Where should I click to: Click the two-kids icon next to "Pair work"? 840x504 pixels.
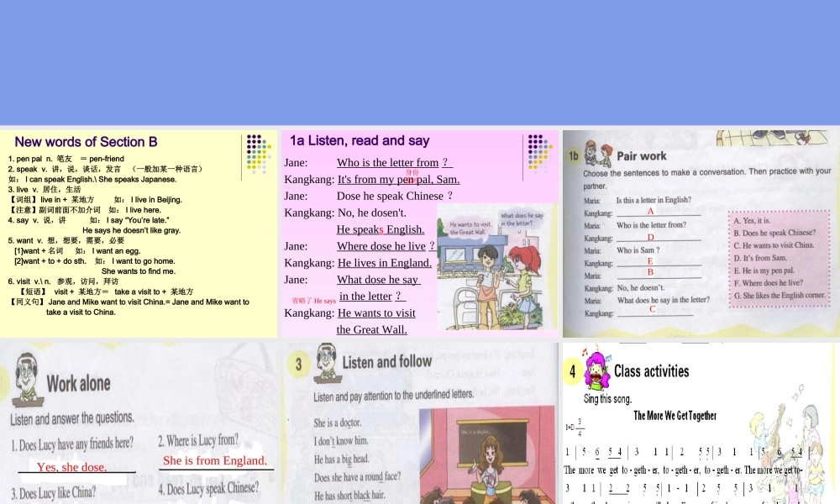tap(598, 154)
